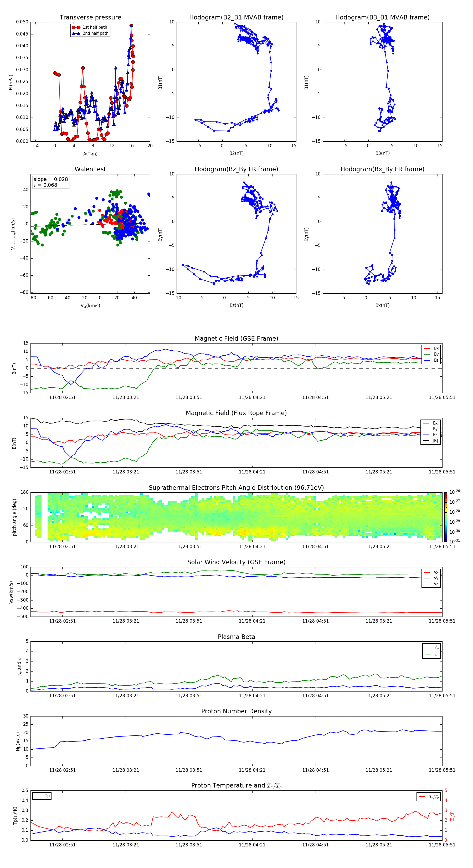The width and height of the screenshot is (473, 868).
Task: Select the 'Bz(nT)' x-axis label
Action: click(236, 305)
